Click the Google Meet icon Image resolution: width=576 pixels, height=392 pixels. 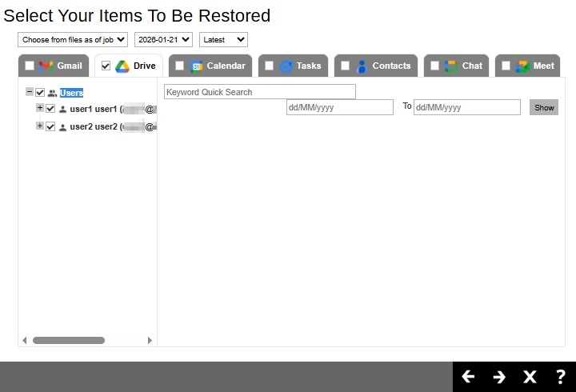[523, 66]
